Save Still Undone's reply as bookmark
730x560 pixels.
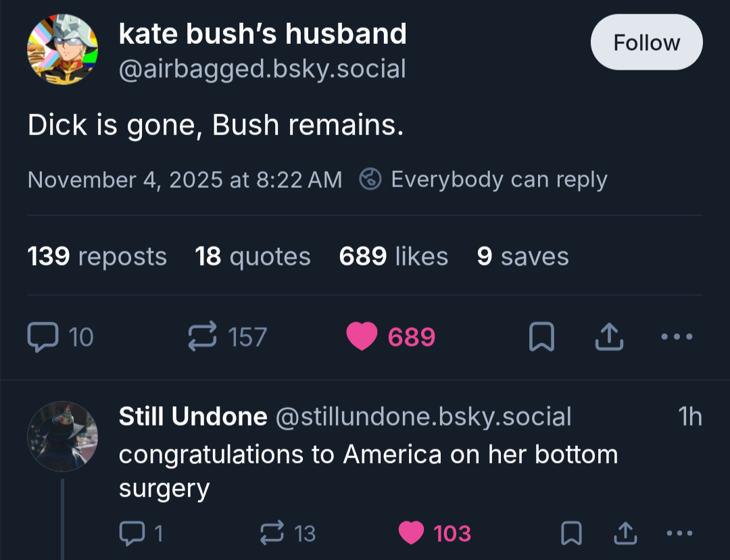[571, 534]
